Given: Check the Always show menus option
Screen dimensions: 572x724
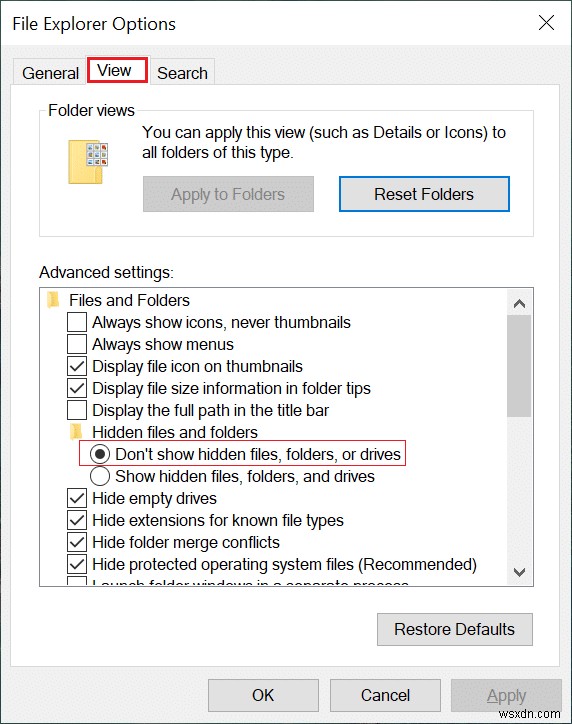Looking at the screenshot, I should 77,344.
